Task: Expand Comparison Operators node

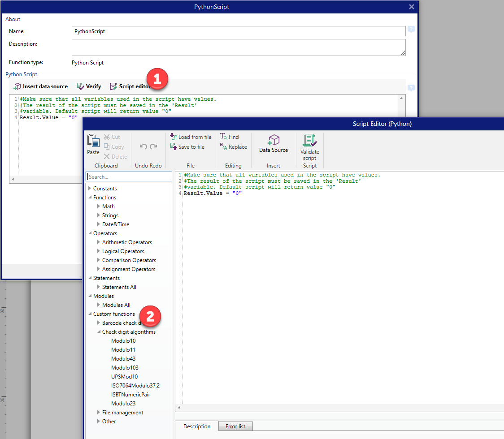Action: (99, 260)
